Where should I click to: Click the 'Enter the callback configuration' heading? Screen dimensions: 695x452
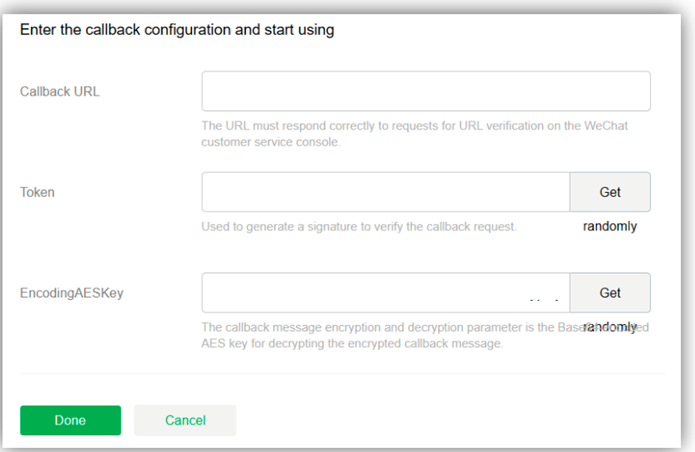(177, 30)
